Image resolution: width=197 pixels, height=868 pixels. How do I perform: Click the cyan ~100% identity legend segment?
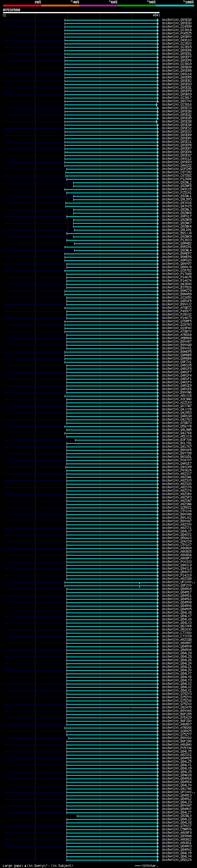point(175,6)
